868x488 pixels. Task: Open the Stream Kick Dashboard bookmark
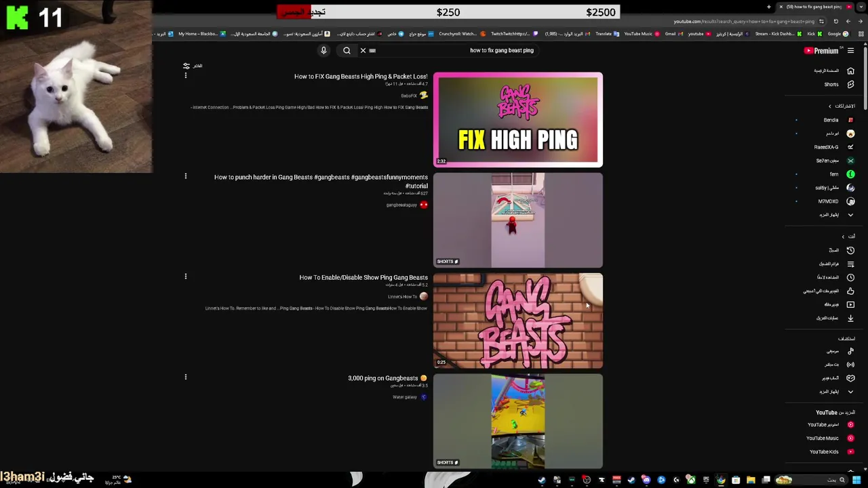coord(778,34)
